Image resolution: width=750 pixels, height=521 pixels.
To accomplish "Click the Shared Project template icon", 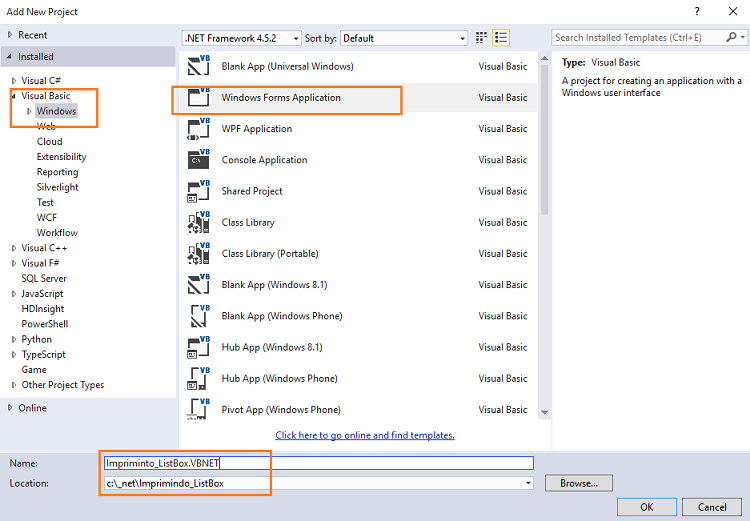I will 199,191.
